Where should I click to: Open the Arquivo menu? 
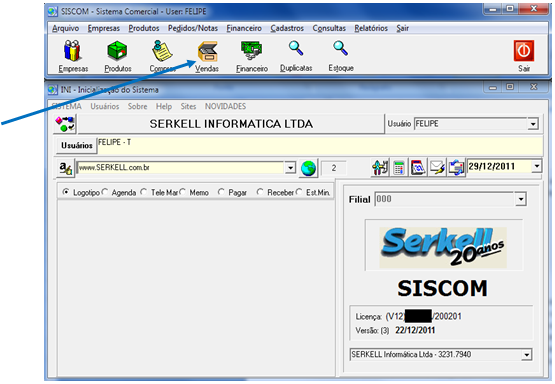click(65, 28)
